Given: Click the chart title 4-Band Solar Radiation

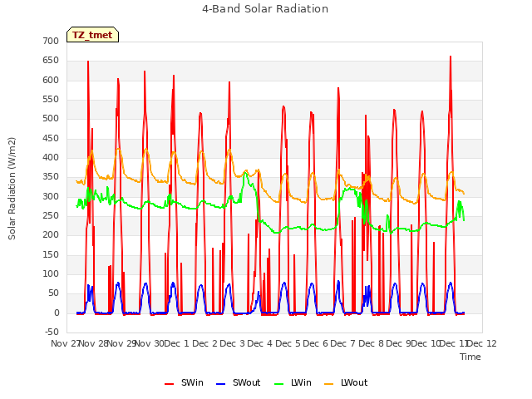Looking at the screenshot, I should pyautogui.click(x=265, y=9).
